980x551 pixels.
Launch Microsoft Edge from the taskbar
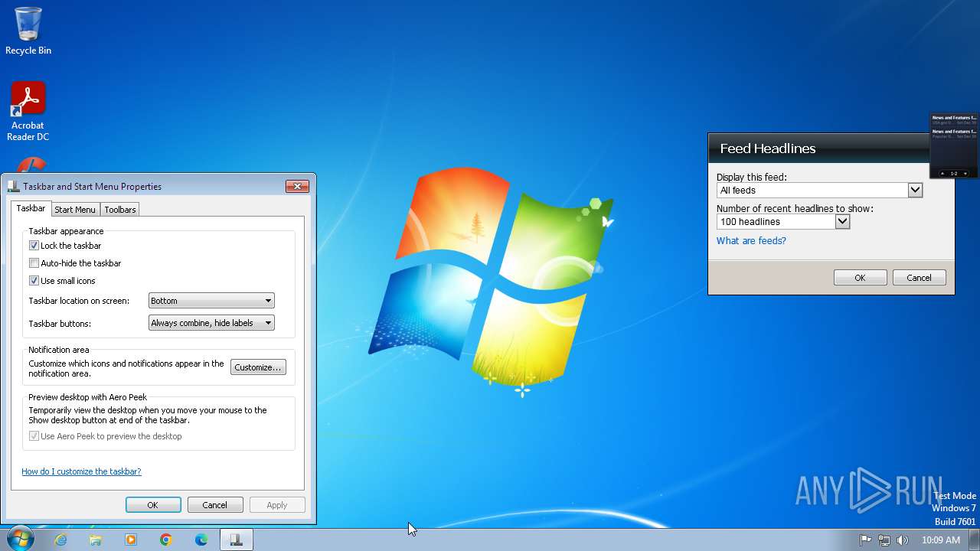(201, 540)
